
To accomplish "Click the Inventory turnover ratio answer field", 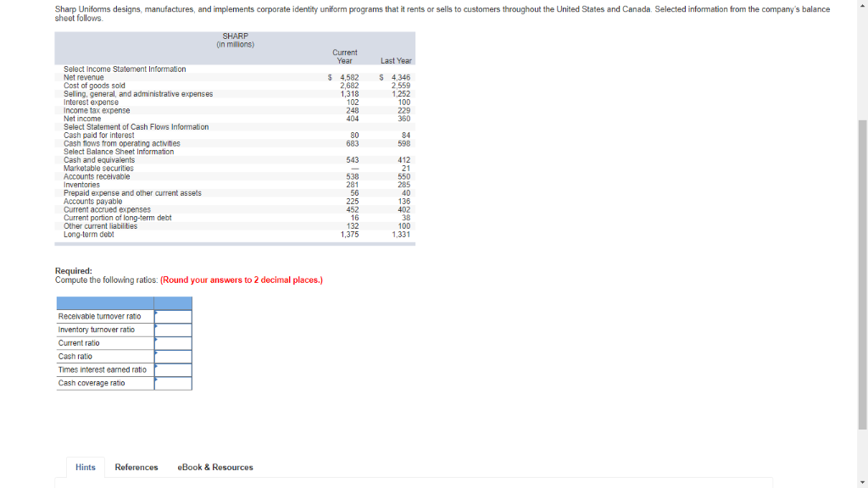I will (x=173, y=330).
